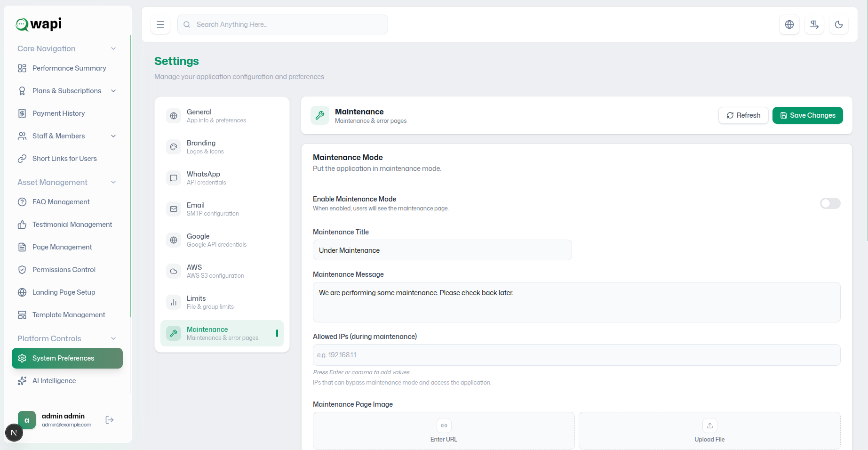Toggle Enable Maintenance Mode switch
The image size is (868, 450).
830,203
